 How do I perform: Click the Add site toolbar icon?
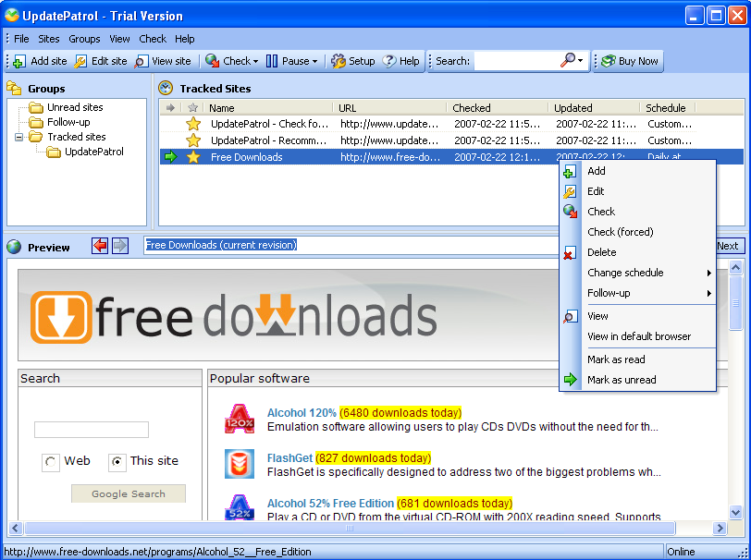pyautogui.click(x=19, y=61)
